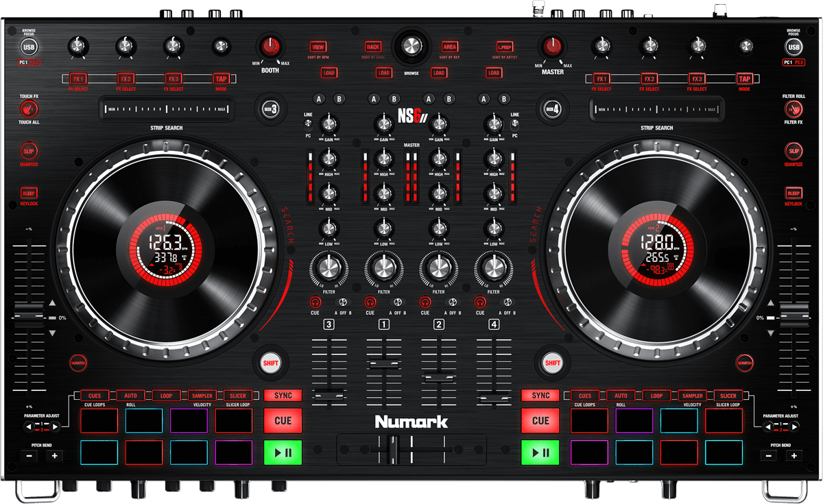Hit the SYNC button on right deck

coord(540,396)
